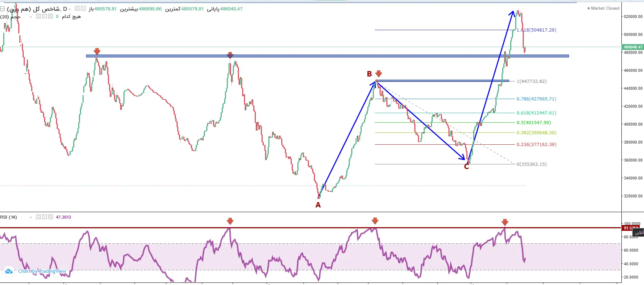Open dropdown arrow next to main symbol title
The width and height of the screenshot is (644, 285).
70,9
